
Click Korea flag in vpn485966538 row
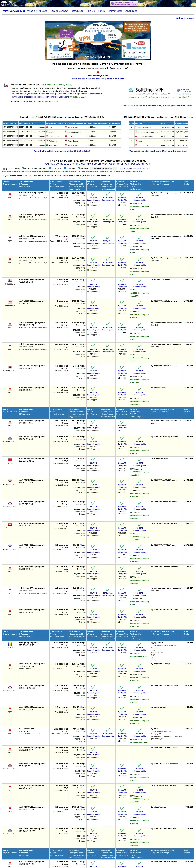[10, 367]
